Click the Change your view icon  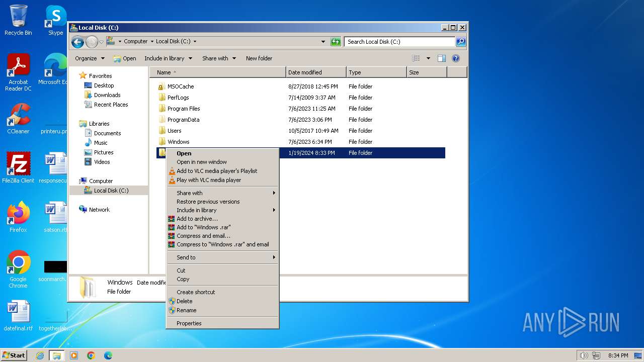(x=416, y=58)
